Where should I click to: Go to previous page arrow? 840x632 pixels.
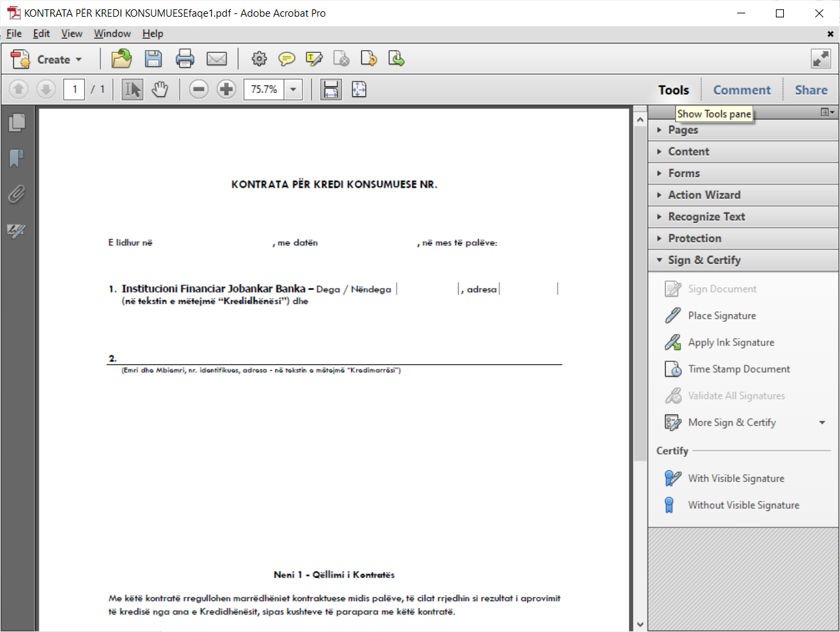[x=19, y=90]
